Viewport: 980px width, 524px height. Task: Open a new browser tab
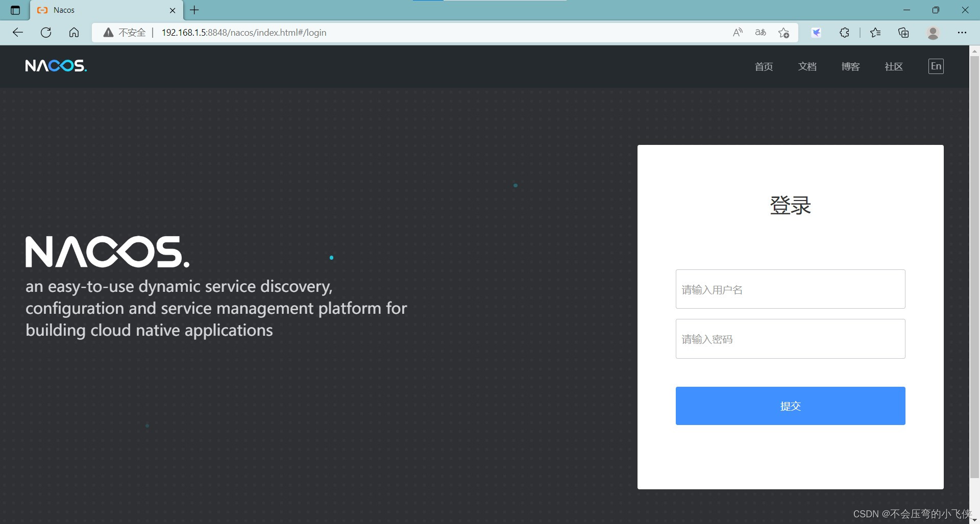[194, 10]
